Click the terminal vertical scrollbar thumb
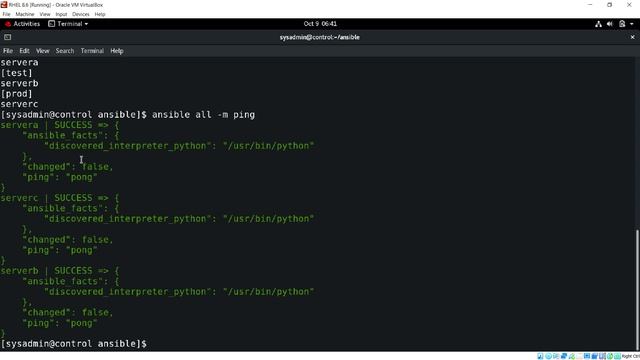The image size is (640, 360). point(638,290)
